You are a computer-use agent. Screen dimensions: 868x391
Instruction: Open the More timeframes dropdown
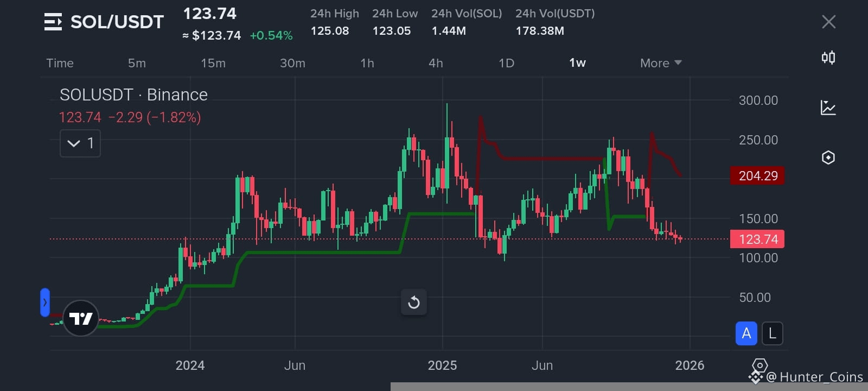661,63
